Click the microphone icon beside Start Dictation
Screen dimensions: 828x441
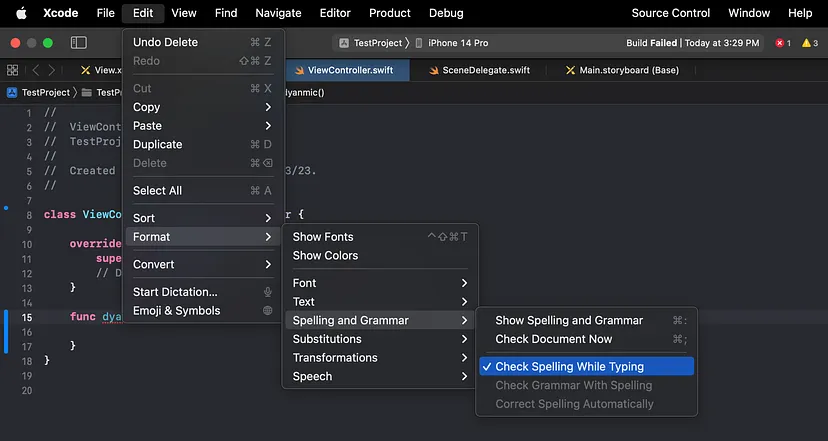[268, 292]
